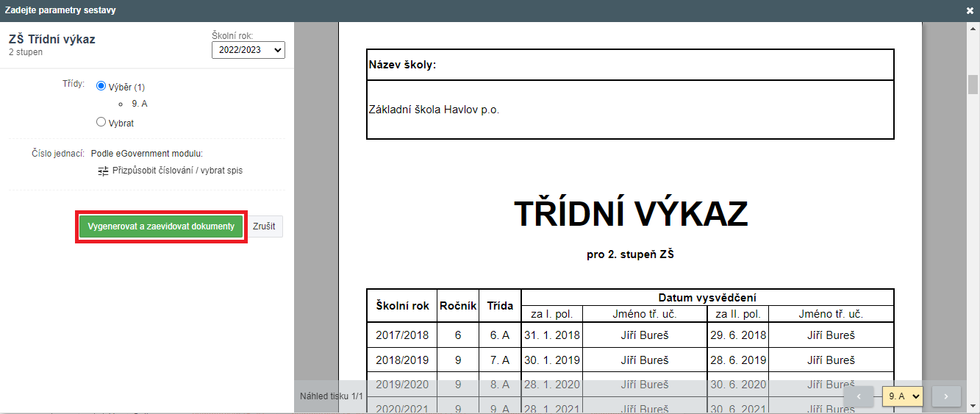Click the ZŠ Třídní výkaz report title
980x414 pixels.
52,40
